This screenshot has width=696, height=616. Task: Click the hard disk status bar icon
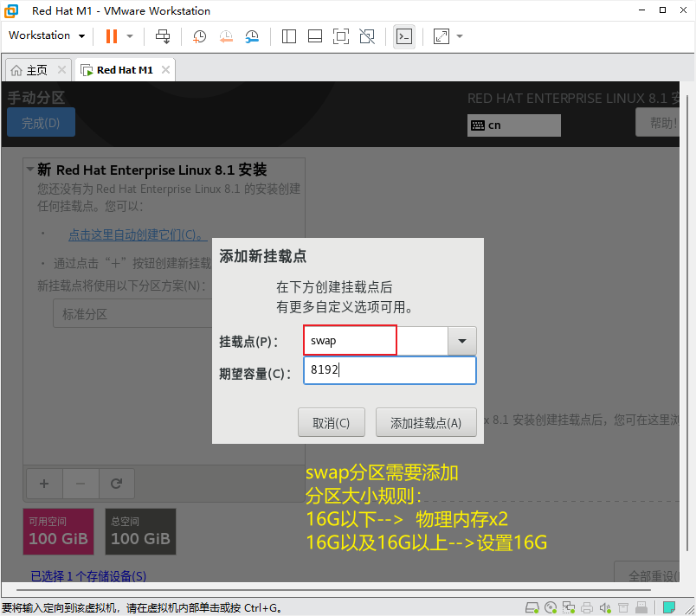532,607
